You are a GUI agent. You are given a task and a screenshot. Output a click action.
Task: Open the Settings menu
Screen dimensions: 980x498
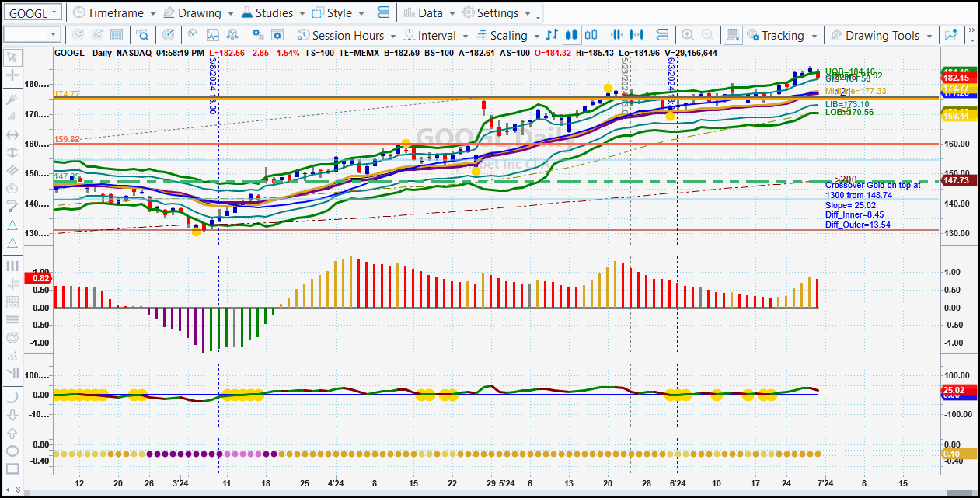click(497, 13)
